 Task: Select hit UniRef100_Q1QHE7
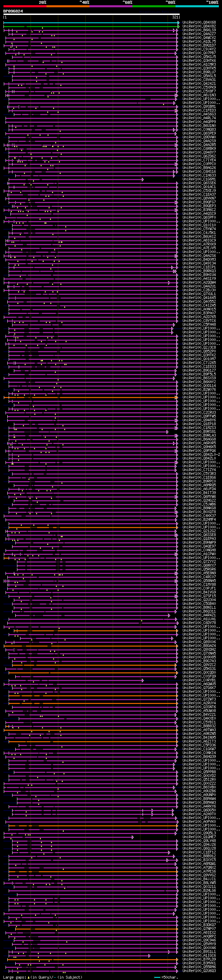point(199,836)
